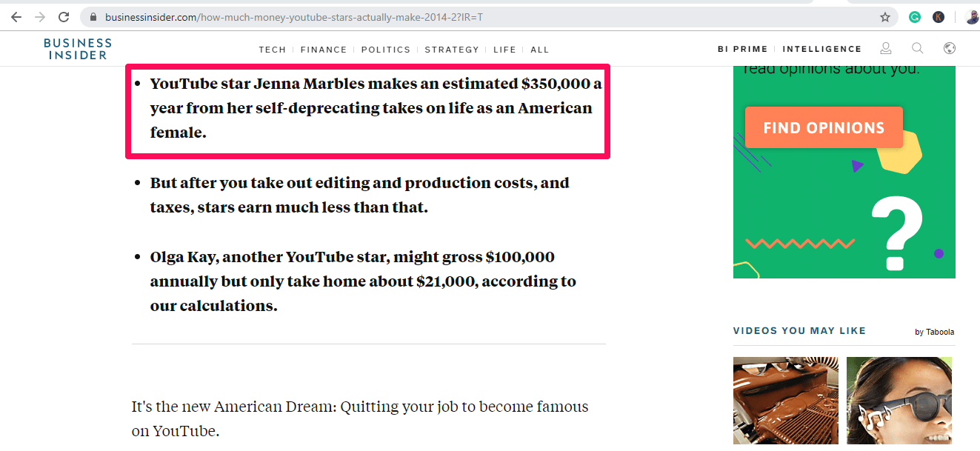This screenshot has width=980, height=451.
Task: Open the Tech section
Action: [273, 50]
